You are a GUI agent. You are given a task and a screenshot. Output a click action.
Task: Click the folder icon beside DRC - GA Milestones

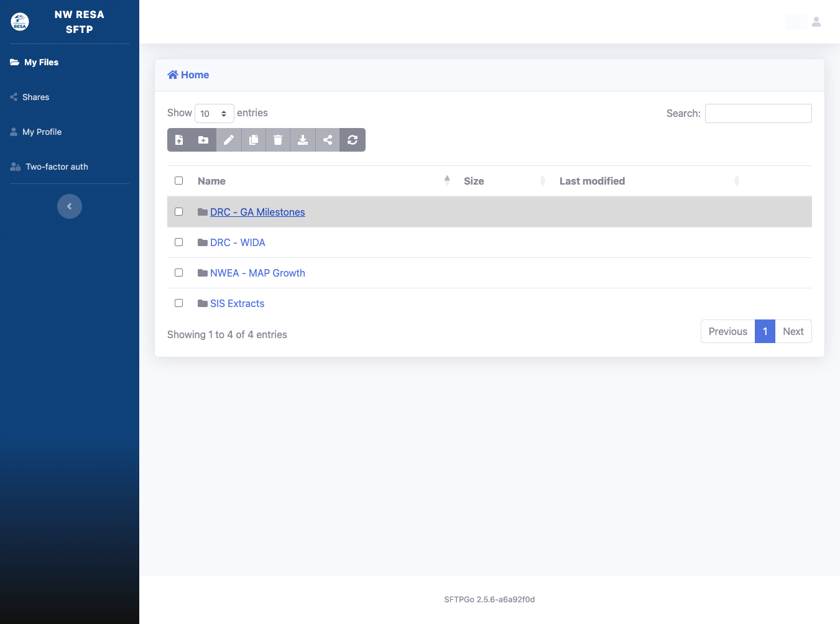click(203, 212)
